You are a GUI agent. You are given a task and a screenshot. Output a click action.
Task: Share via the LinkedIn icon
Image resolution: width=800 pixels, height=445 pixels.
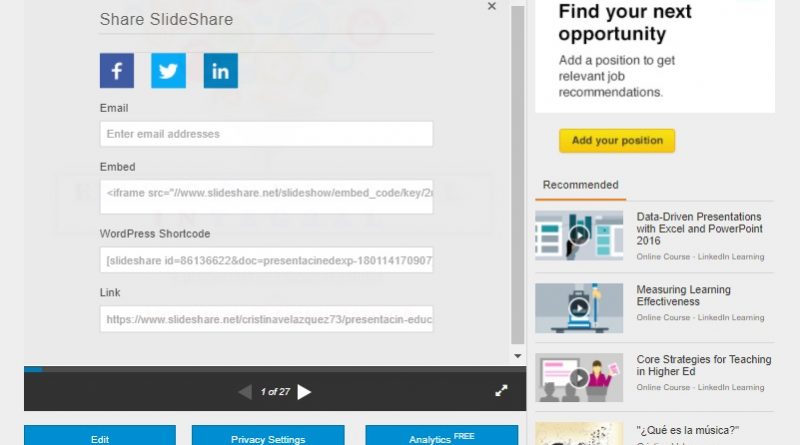click(x=220, y=70)
